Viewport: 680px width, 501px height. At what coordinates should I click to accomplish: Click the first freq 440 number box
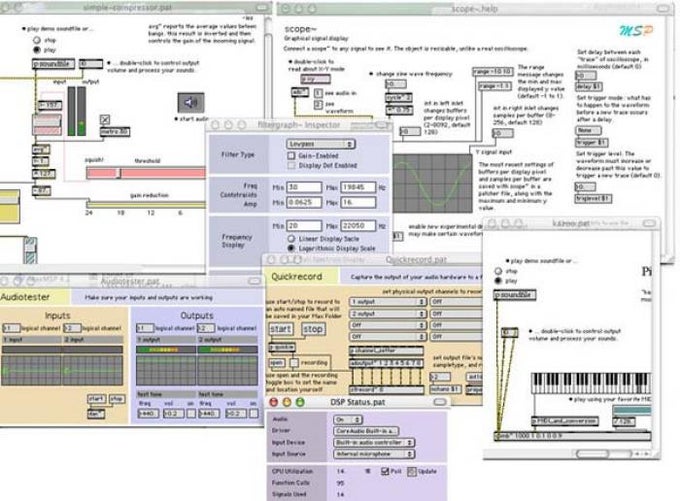pos(148,414)
